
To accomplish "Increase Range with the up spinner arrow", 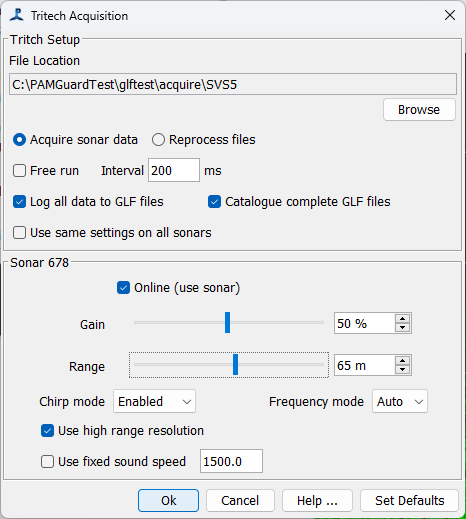I will 402,361.
